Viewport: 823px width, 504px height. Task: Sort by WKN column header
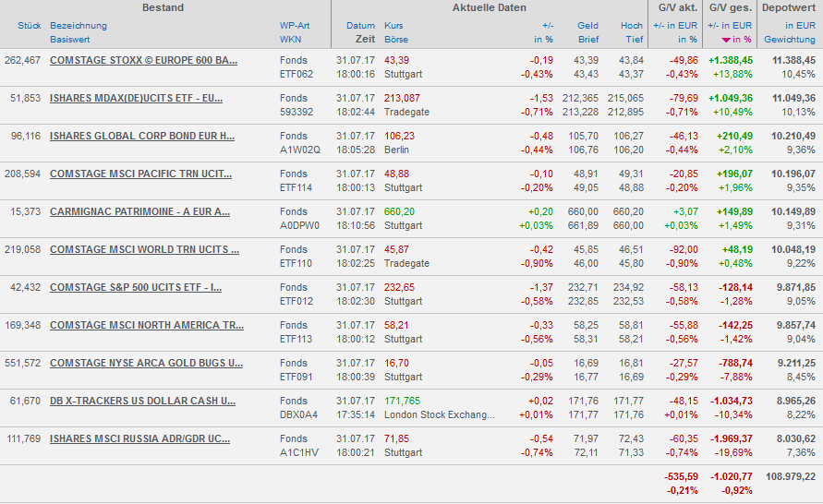click(290, 41)
